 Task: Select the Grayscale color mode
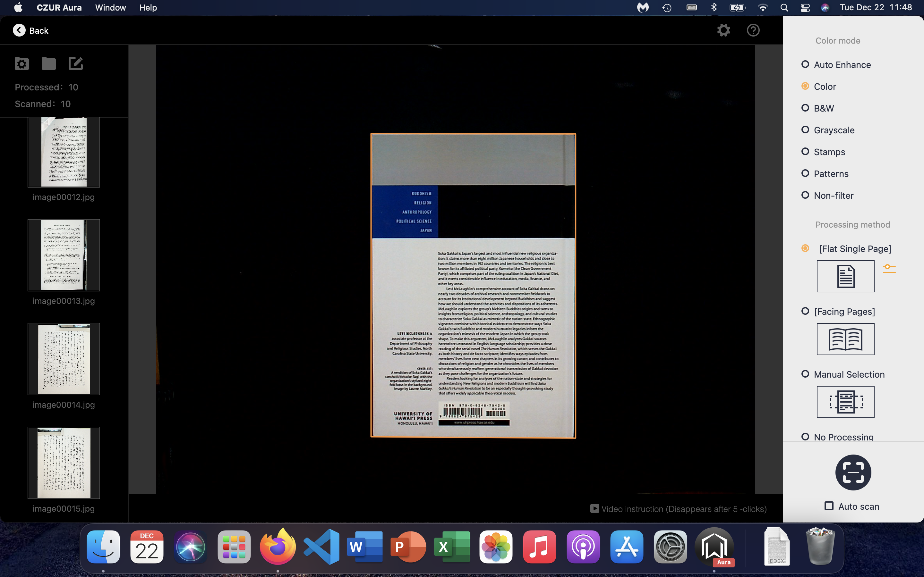pos(805,130)
